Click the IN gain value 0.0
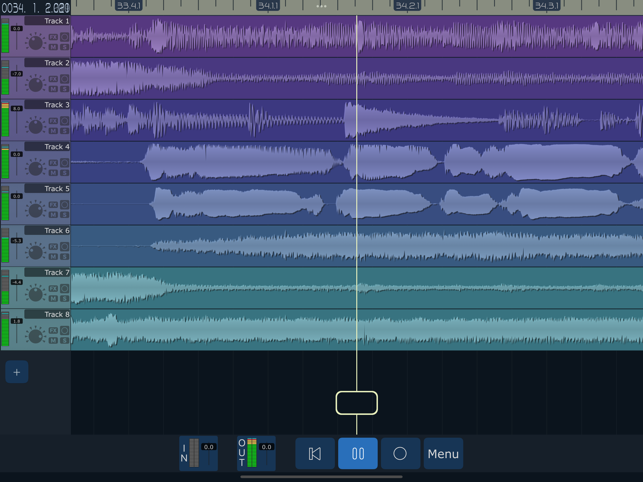Image resolution: width=643 pixels, height=482 pixels. (x=209, y=447)
